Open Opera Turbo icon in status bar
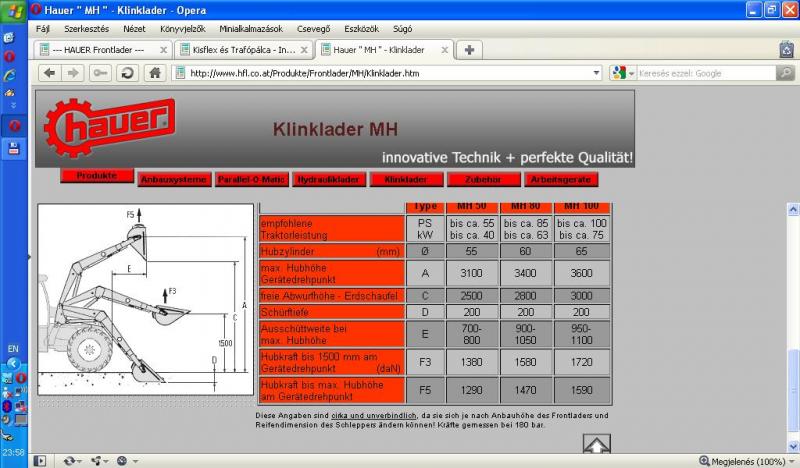The width and height of the screenshot is (800, 468). click(122, 461)
